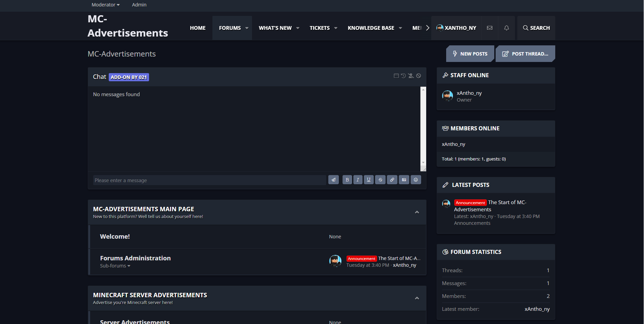644x324 pixels.
Task: Expand the Tickets menu arrow
Action: tap(336, 28)
